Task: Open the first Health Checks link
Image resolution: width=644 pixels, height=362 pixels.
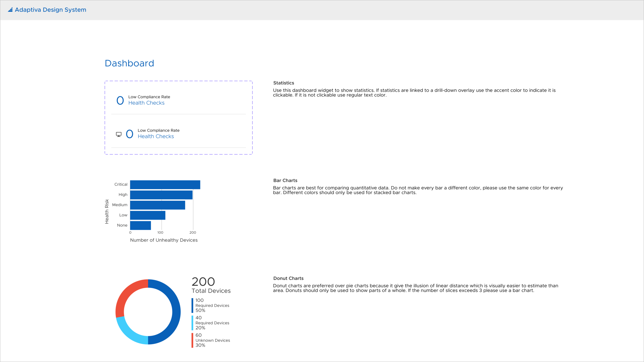Action: coord(146,103)
